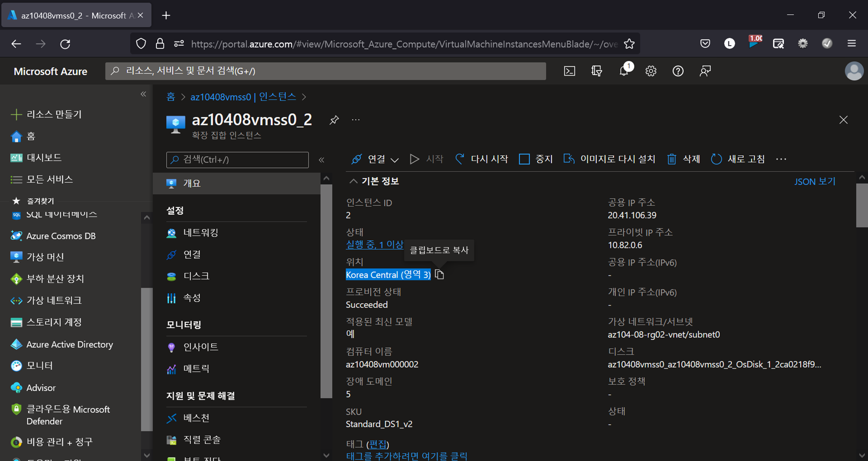Open the ellipsis menu beside blade title
Screen dimensions: 868x461
coord(356,120)
